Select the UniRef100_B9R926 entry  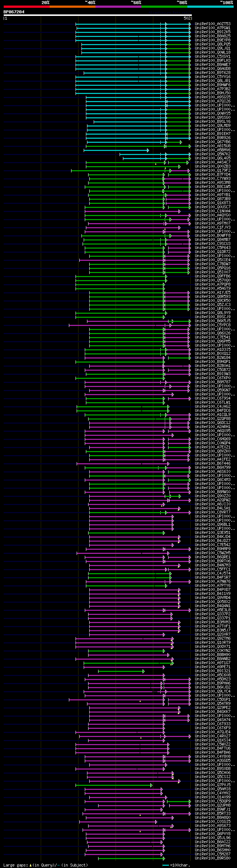pos(213,138)
